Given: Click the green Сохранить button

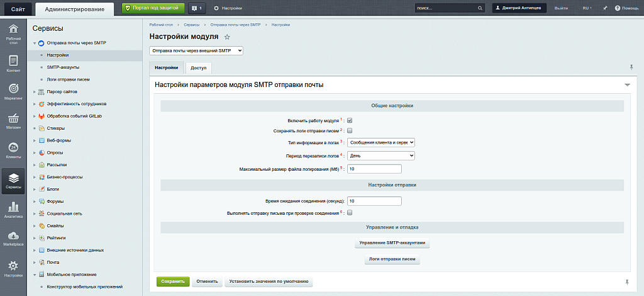Looking at the screenshot, I should pyautogui.click(x=172, y=282).
